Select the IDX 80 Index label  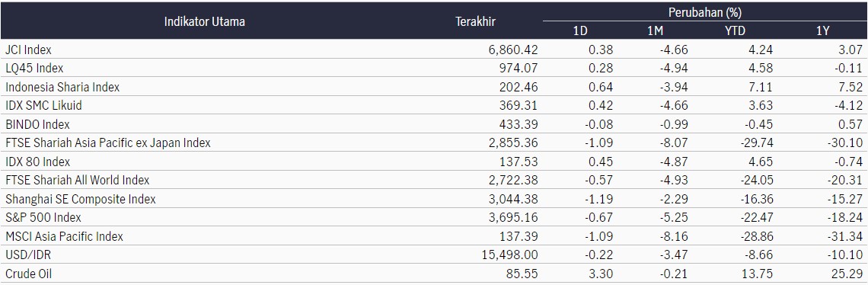[37, 162]
